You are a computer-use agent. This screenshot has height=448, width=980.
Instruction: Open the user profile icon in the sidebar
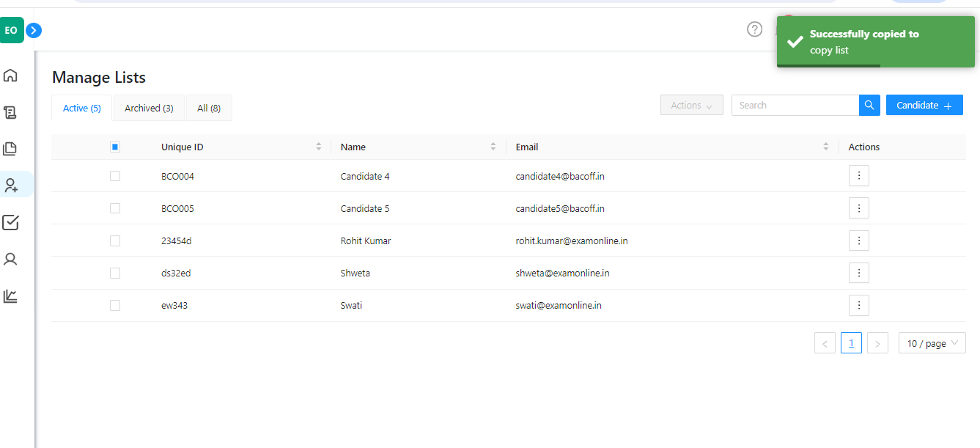[10, 259]
